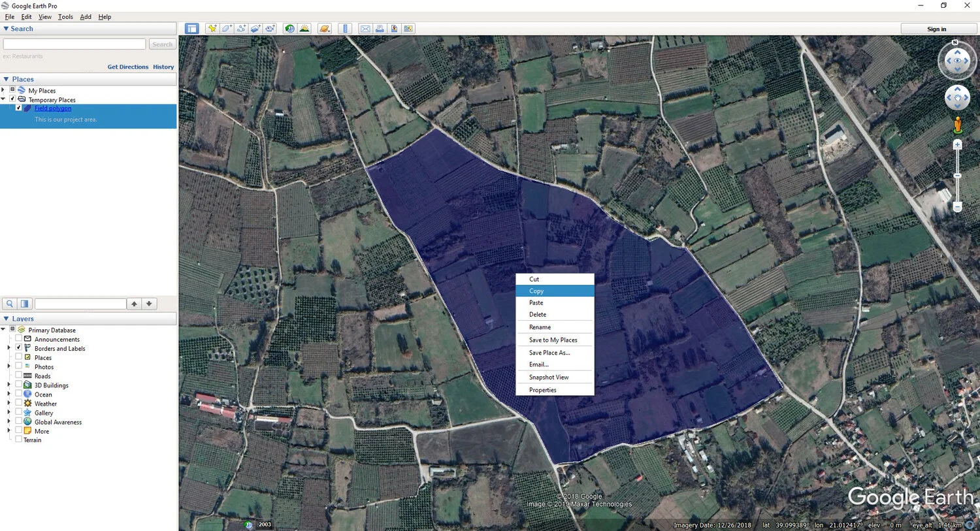The image size is (980, 531).
Task: Open the Record a Tour tool
Action: pyautogui.click(x=270, y=29)
